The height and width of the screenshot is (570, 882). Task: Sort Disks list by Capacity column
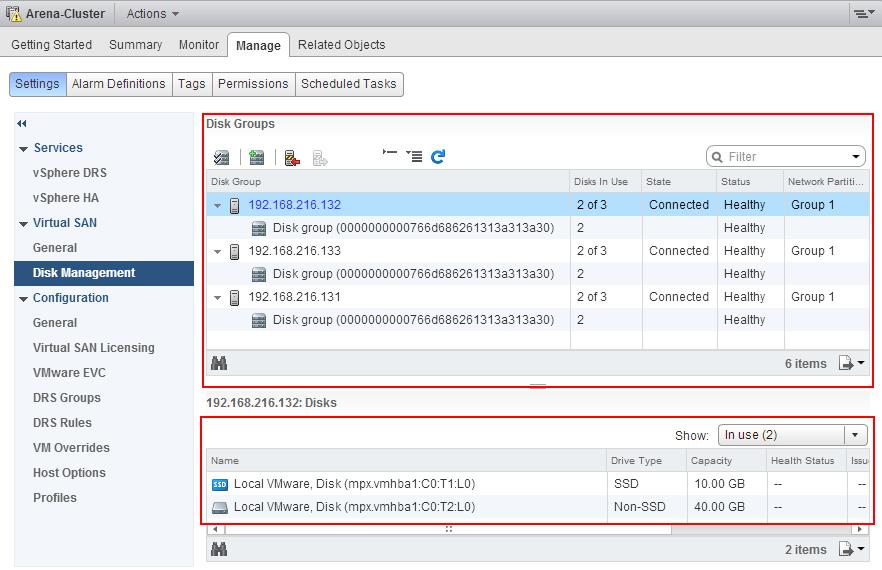point(726,460)
